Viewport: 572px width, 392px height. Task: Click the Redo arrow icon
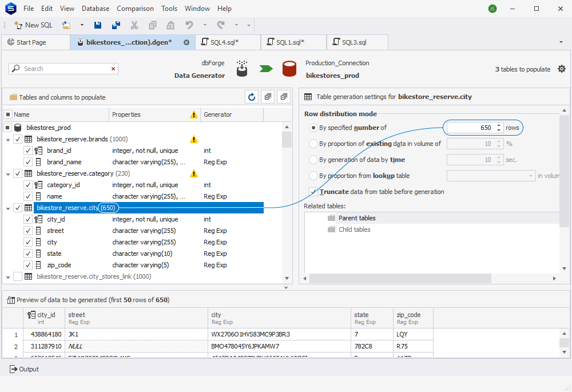tap(221, 25)
